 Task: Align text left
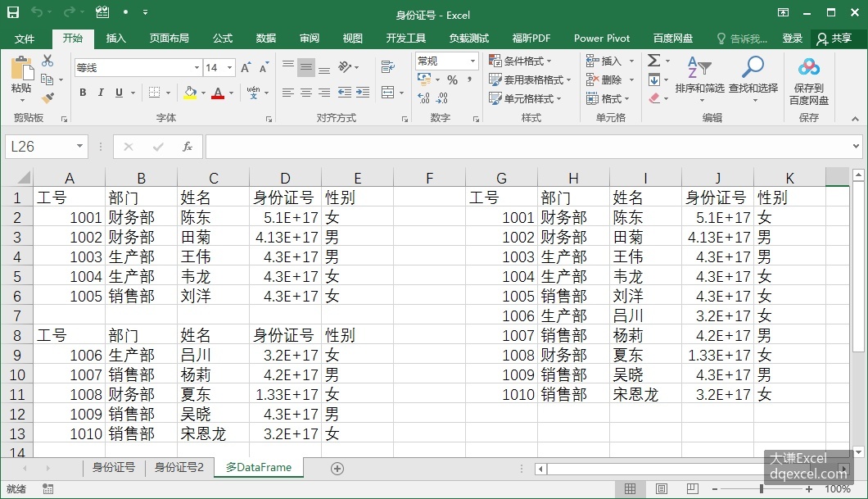pos(288,93)
